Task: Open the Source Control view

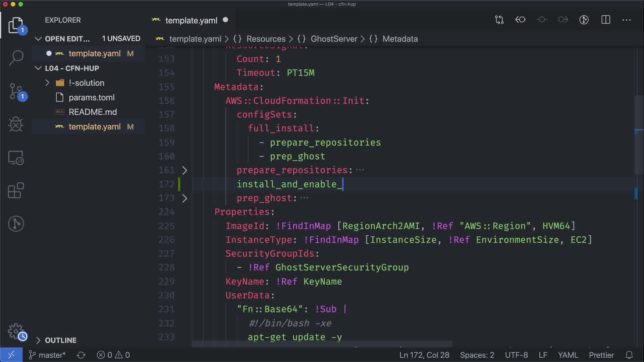Action: coord(16,91)
